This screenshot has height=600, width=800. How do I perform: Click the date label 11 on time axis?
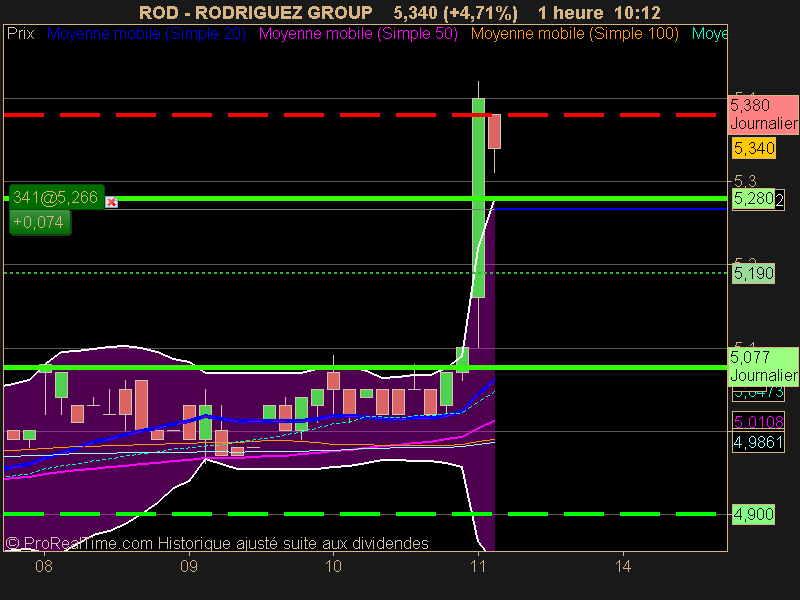pos(478,566)
